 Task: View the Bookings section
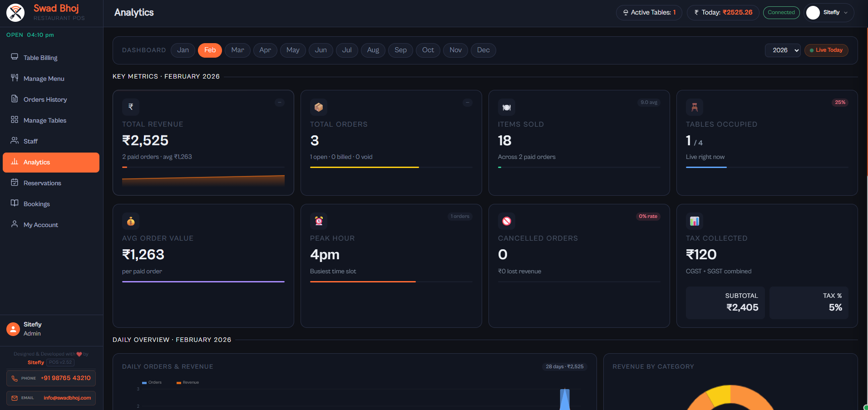click(x=36, y=203)
